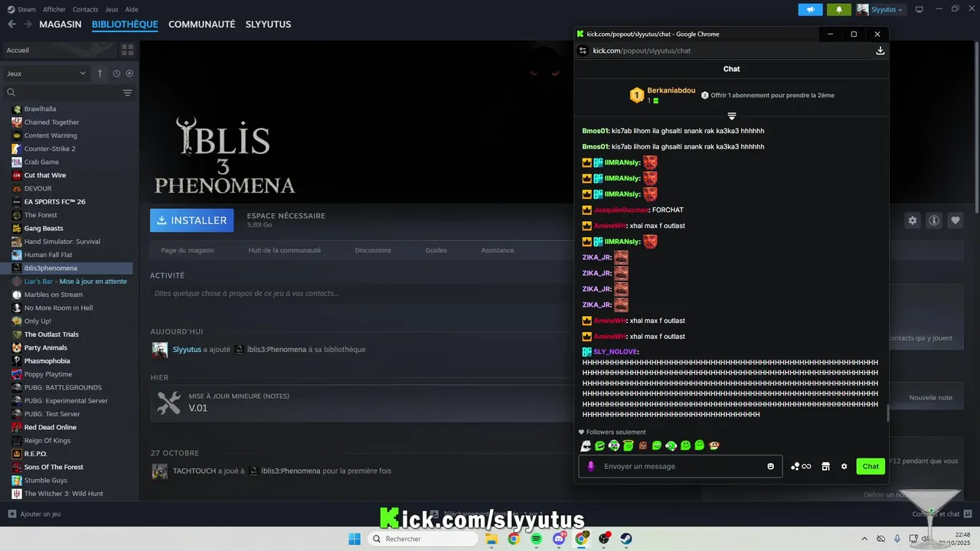Image resolution: width=980 pixels, height=551 pixels.
Task: Open the Guides link
Action: click(x=436, y=250)
